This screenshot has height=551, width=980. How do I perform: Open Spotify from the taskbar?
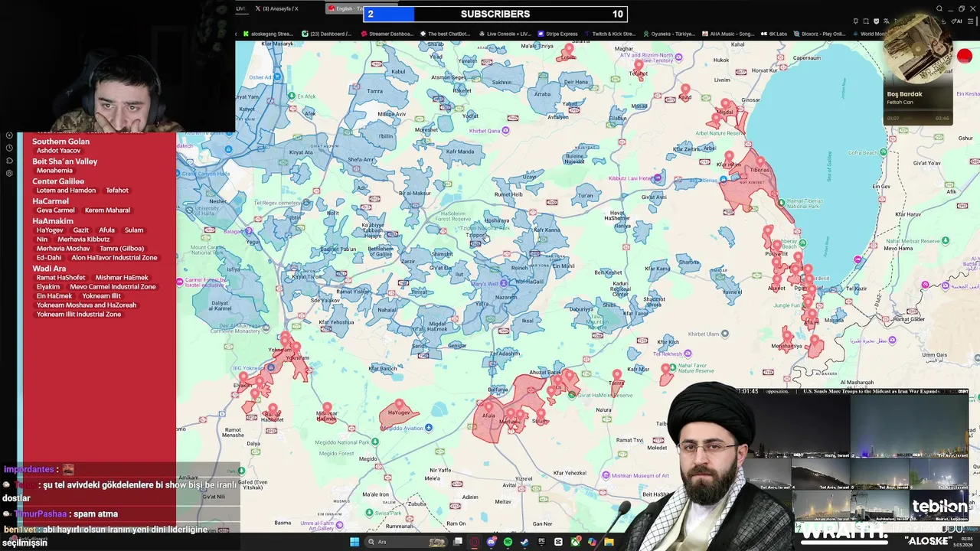[x=508, y=542]
